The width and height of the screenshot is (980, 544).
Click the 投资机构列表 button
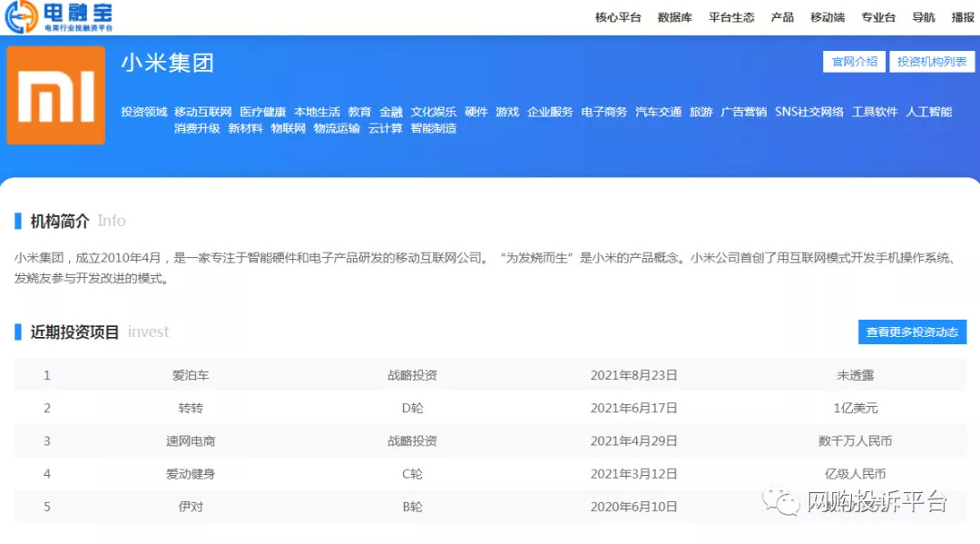click(932, 62)
